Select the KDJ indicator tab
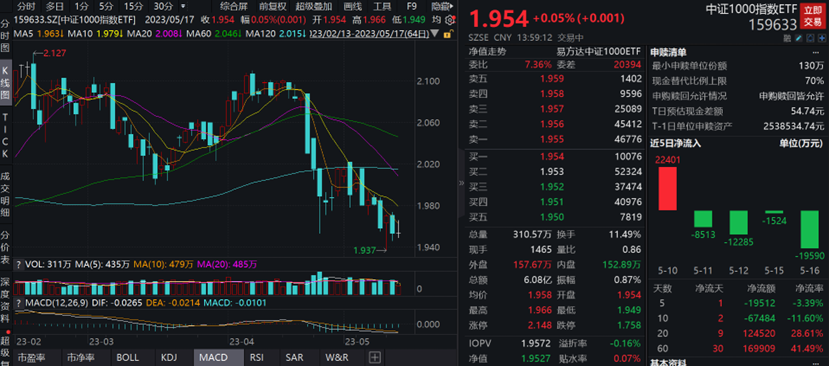The width and height of the screenshot is (829, 366). click(169, 358)
